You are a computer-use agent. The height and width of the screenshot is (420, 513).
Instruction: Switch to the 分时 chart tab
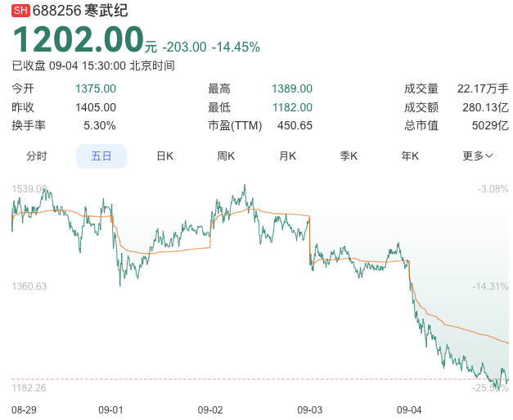(37, 156)
